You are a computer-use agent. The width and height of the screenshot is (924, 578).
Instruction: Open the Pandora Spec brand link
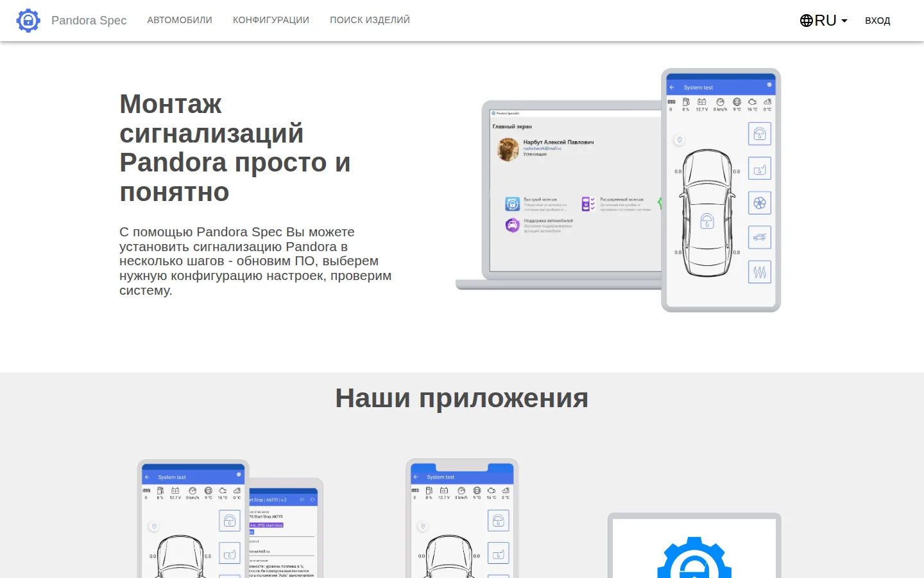(89, 21)
